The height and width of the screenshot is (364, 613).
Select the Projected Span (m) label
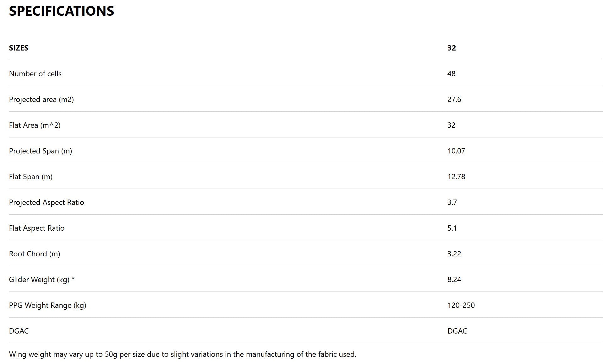click(x=41, y=151)
